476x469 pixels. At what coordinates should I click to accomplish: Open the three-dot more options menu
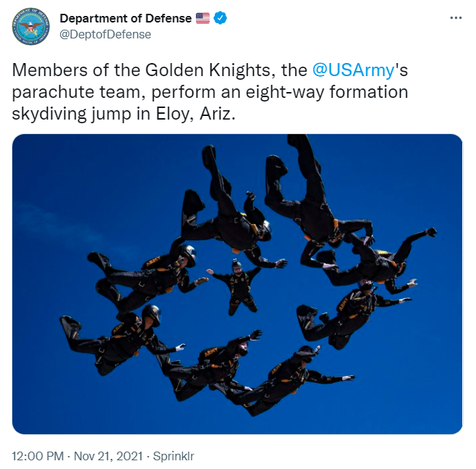(x=456, y=18)
